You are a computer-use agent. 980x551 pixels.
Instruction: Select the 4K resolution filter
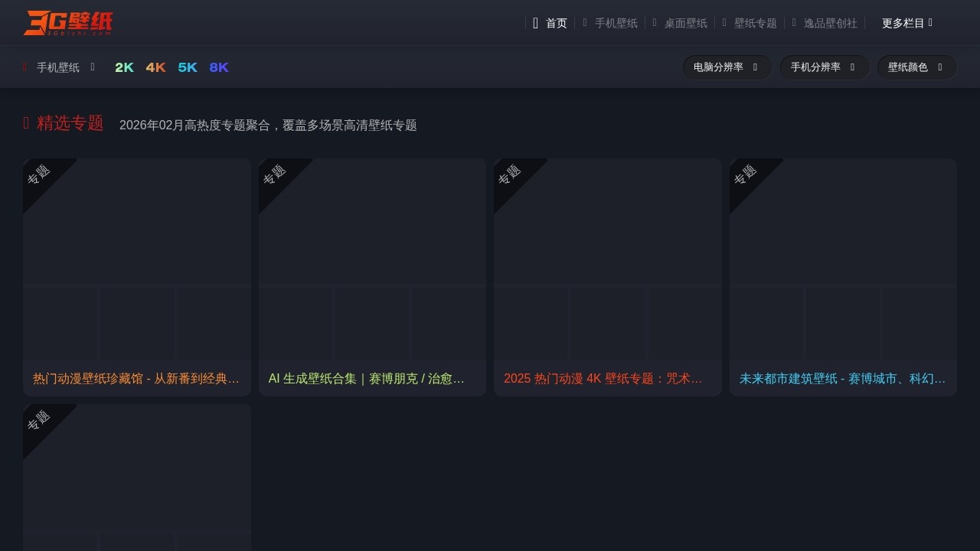pos(155,67)
